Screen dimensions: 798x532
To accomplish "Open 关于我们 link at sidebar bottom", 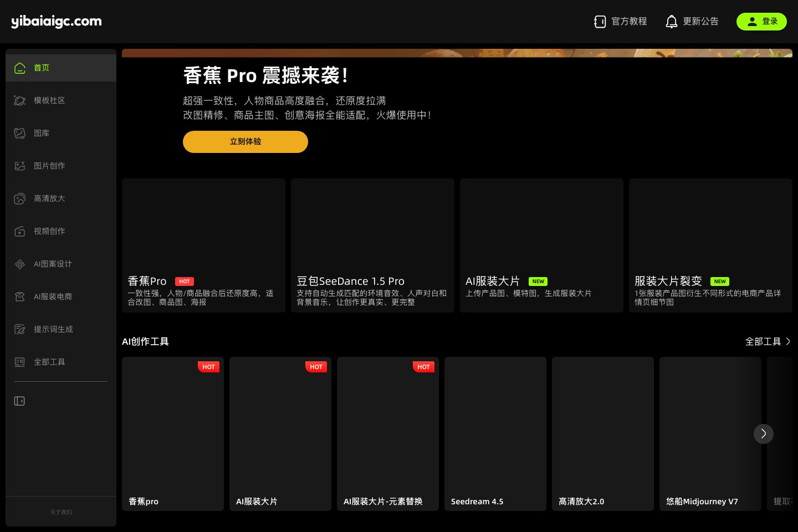I will (x=61, y=512).
